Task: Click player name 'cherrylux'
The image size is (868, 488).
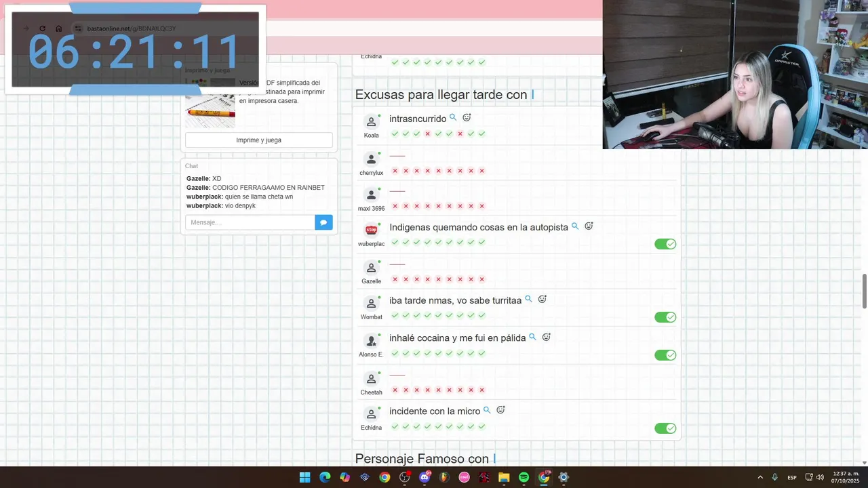Action: [371, 173]
